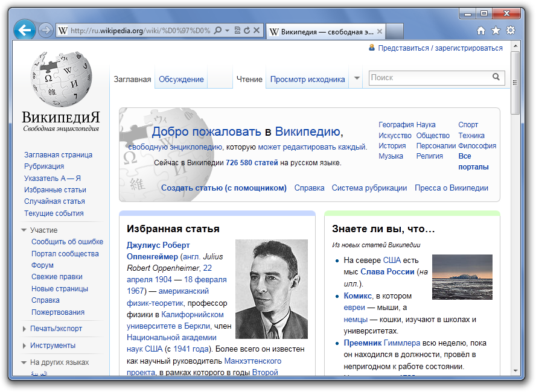The image size is (536, 392).
Task: Open Favorites star icon
Action: coord(496,31)
